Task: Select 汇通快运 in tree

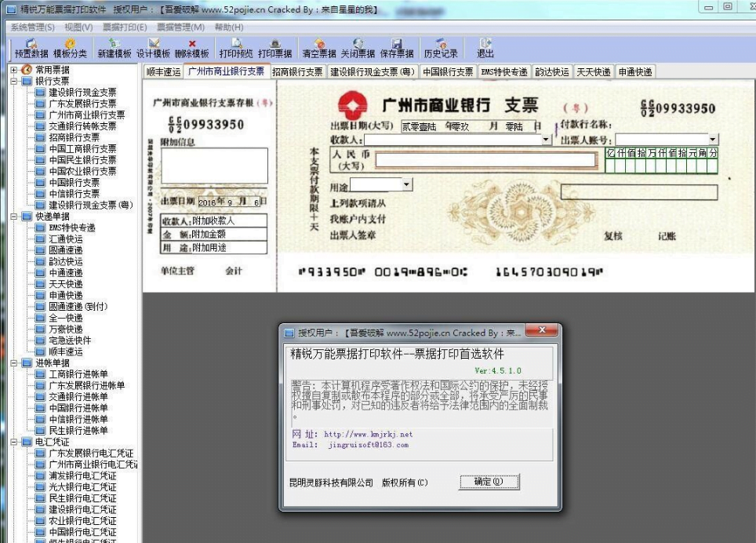Action: (66, 239)
